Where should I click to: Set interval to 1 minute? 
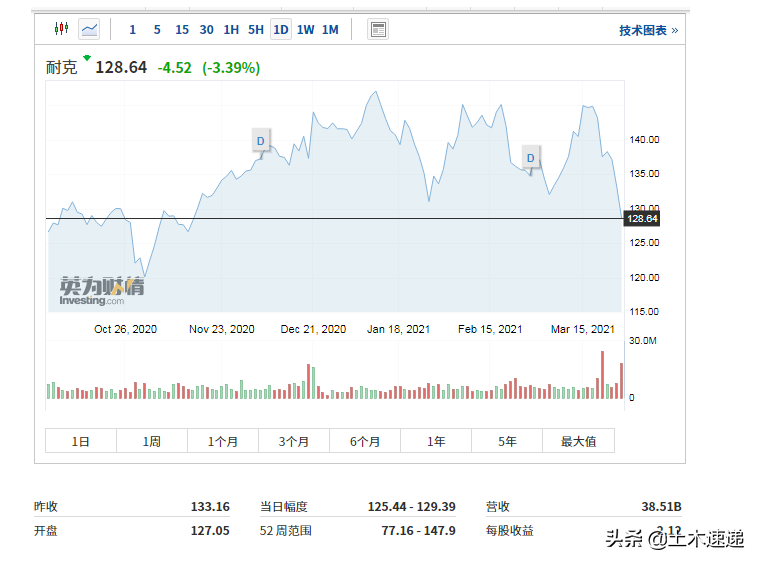(x=132, y=30)
